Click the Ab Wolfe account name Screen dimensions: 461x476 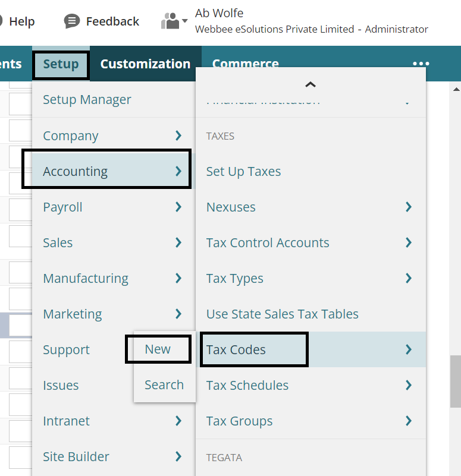click(x=219, y=13)
